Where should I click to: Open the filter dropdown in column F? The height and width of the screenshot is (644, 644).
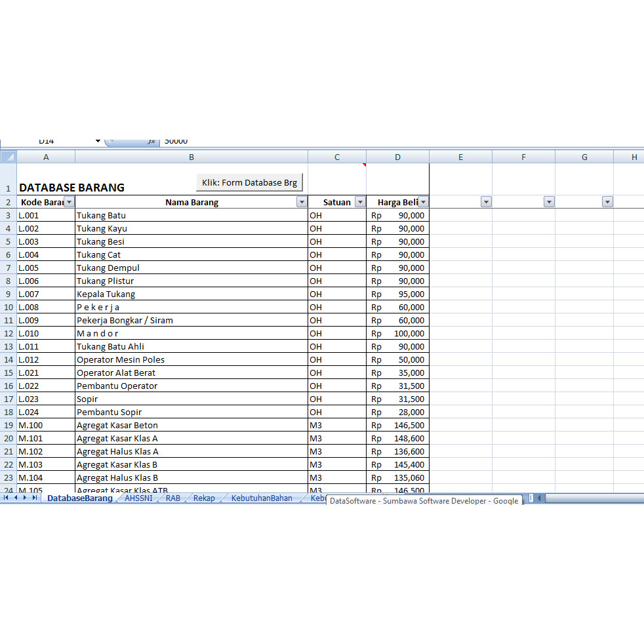(549, 202)
